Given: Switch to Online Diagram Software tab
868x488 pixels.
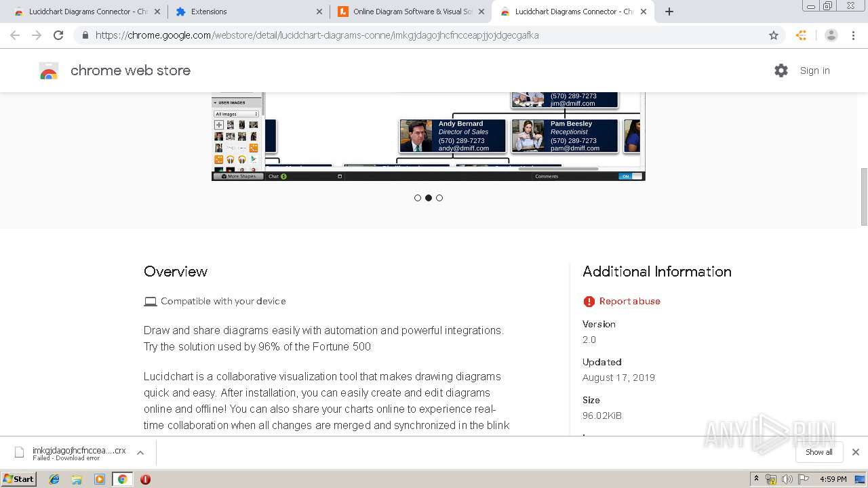Looking at the screenshot, I should pyautogui.click(x=411, y=12).
